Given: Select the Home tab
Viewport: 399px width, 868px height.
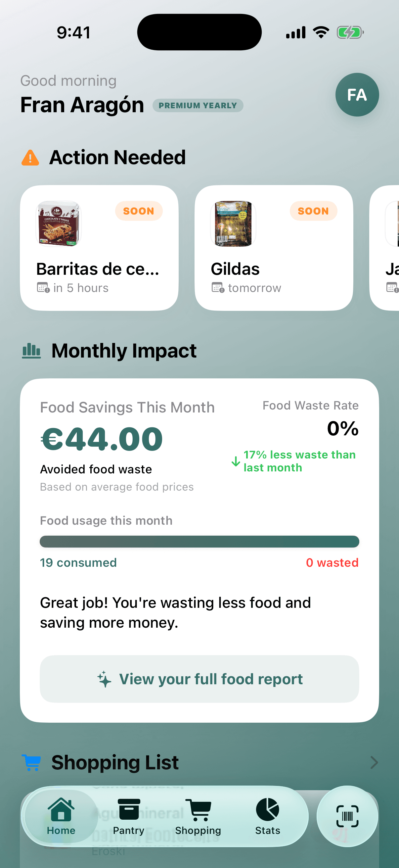Looking at the screenshot, I should [61, 816].
